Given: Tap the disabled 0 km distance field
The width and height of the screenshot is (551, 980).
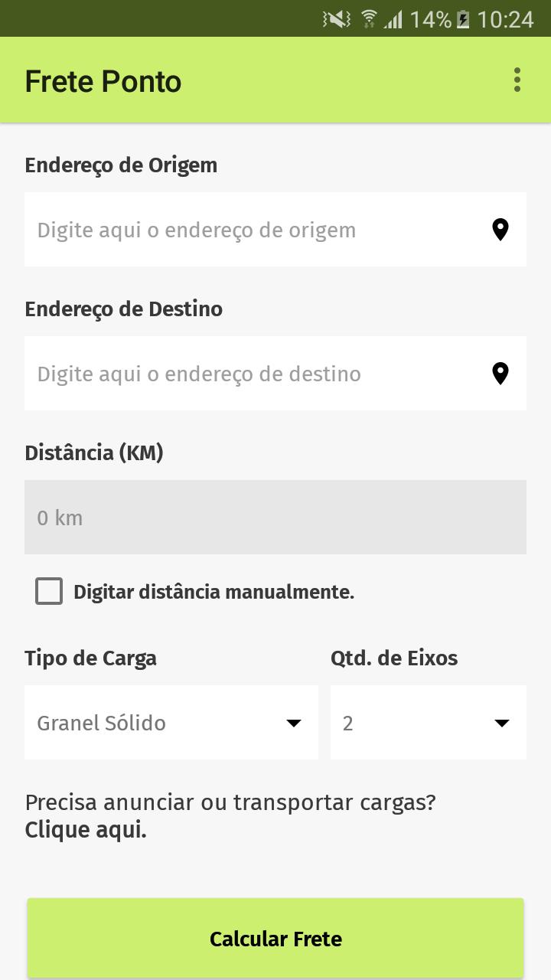Looking at the screenshot, I should (x=275, y=518).
